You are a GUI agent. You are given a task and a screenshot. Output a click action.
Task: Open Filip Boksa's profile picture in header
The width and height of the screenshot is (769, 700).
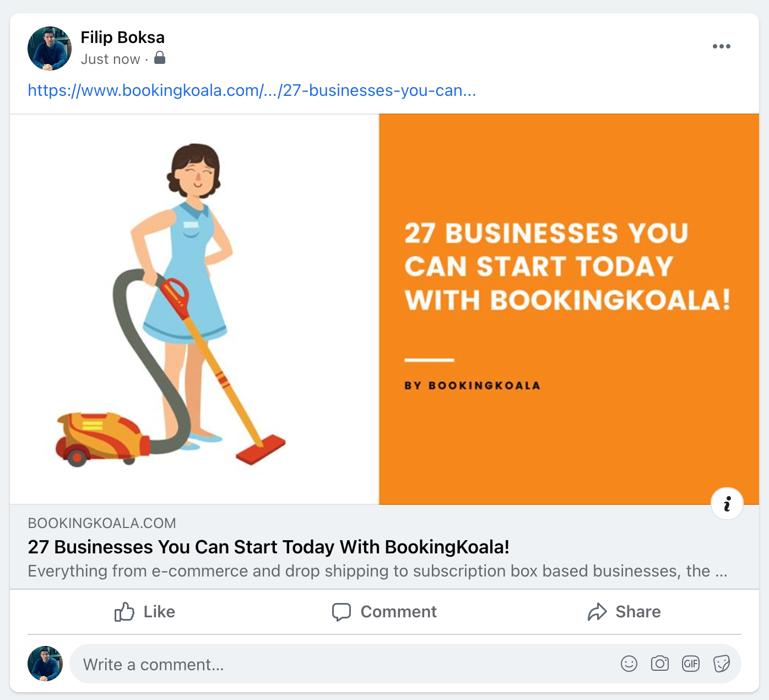coord(50,49)
